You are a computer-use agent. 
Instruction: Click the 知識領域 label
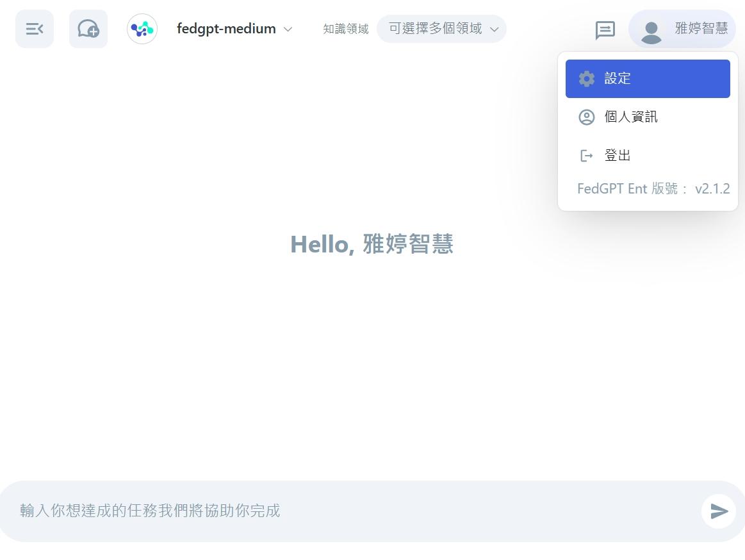pyautogui.click(x=346, y=29)
